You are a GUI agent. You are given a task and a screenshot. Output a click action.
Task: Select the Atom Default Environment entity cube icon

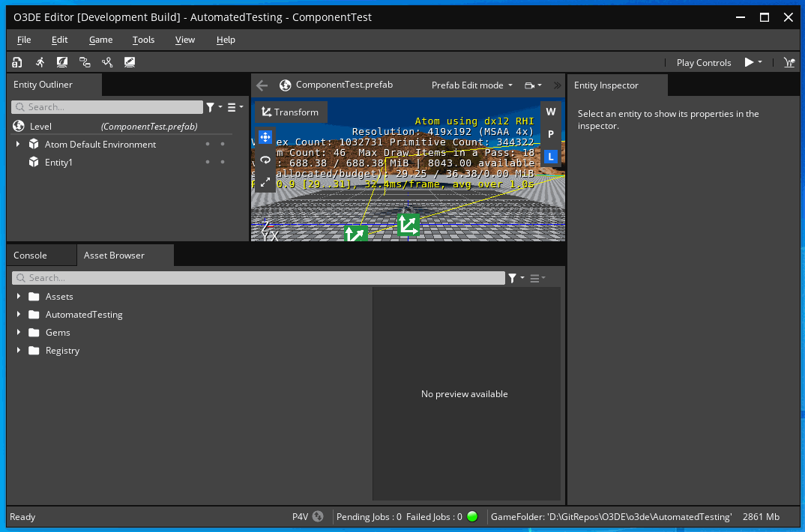tap(34, 144)
